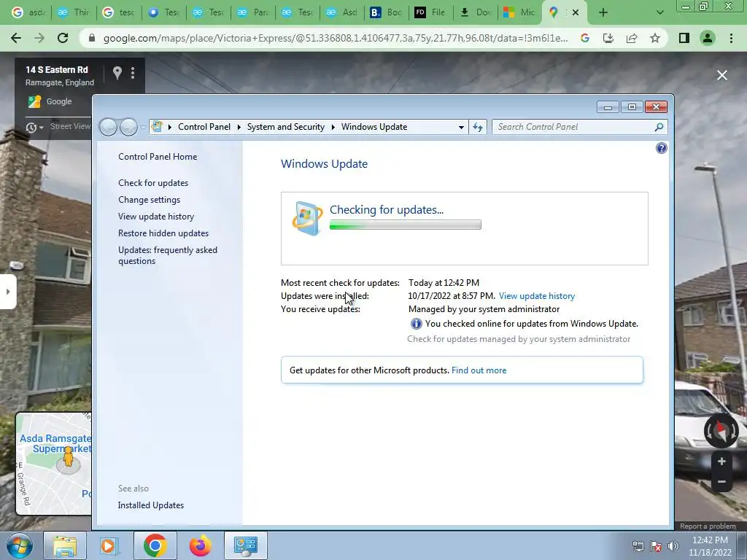The width and height of the screenshot is (747, 560).
Task: Open Chrome side panel icon
Action: pyautogui.click(x=684, y=38)
